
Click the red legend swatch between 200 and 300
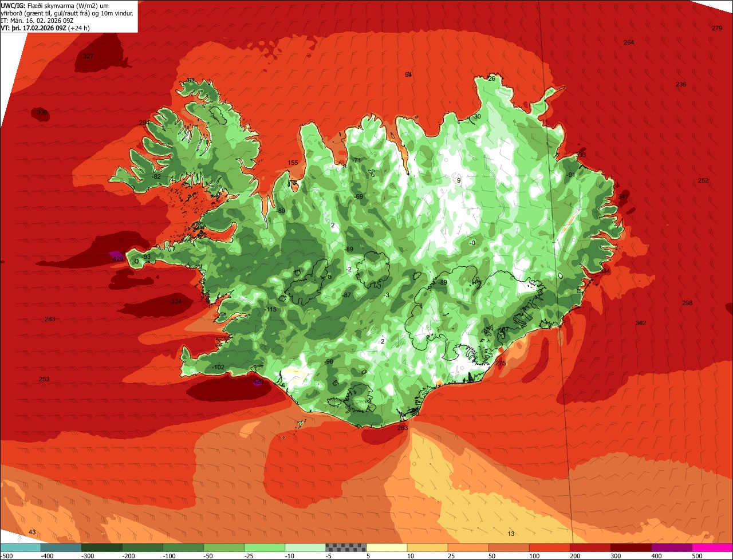590,547
